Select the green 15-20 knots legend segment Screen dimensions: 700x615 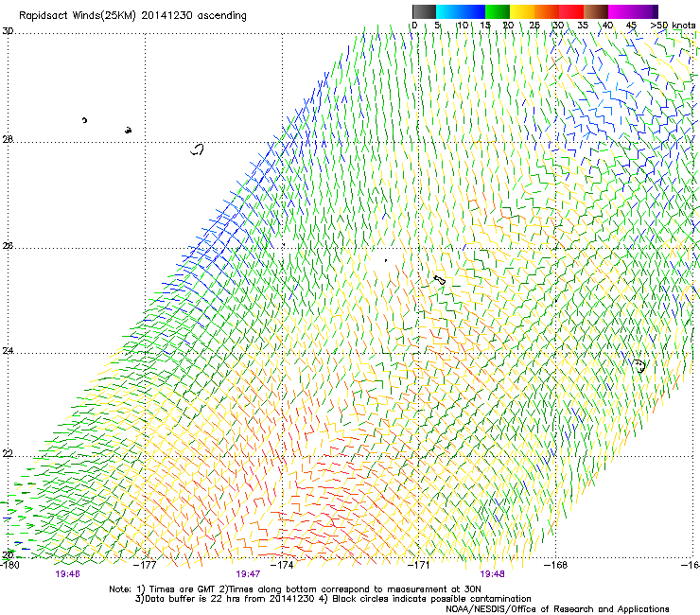[x=498, y=11]
